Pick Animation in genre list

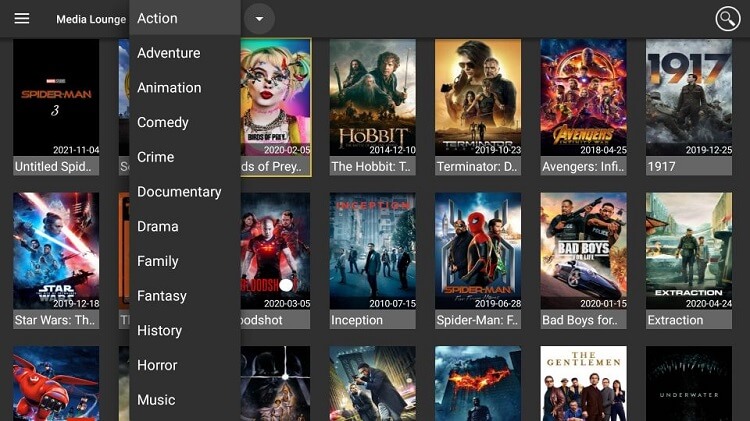(x=185, y=88)
